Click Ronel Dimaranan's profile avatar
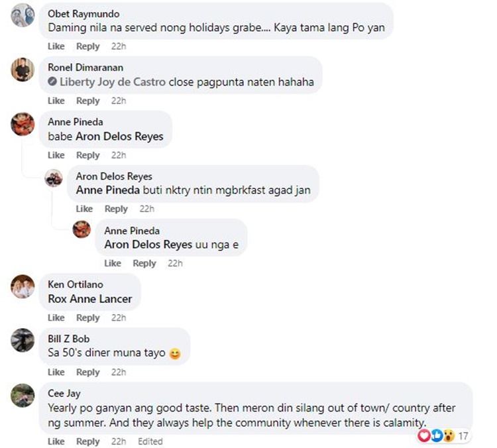497x448 pixels. pos(23,69)
